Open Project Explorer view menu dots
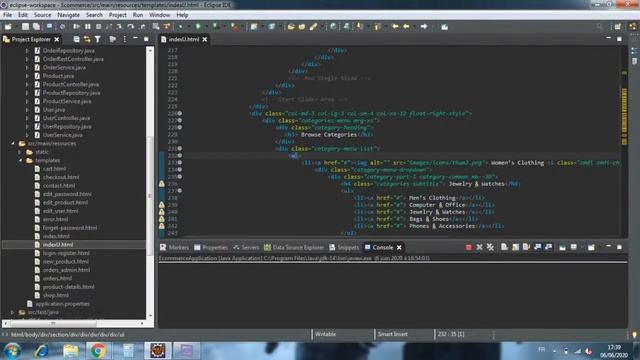 click(124, 39)
